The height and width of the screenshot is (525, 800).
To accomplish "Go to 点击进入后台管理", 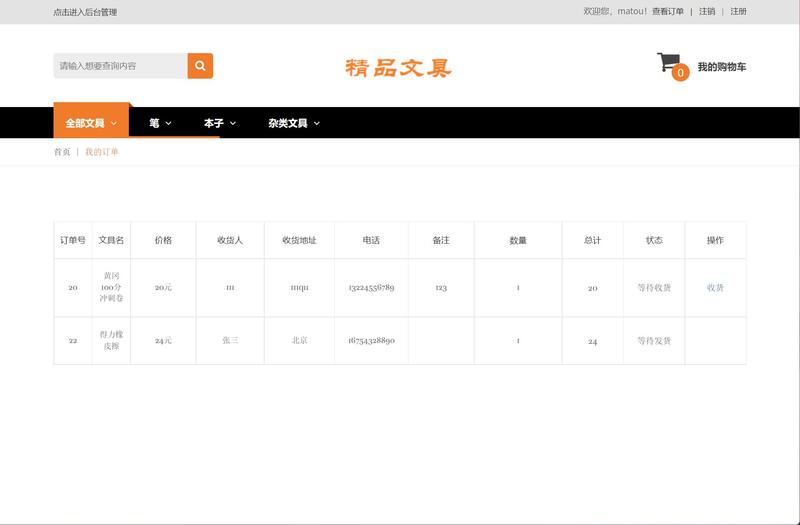I will (85, 12).
